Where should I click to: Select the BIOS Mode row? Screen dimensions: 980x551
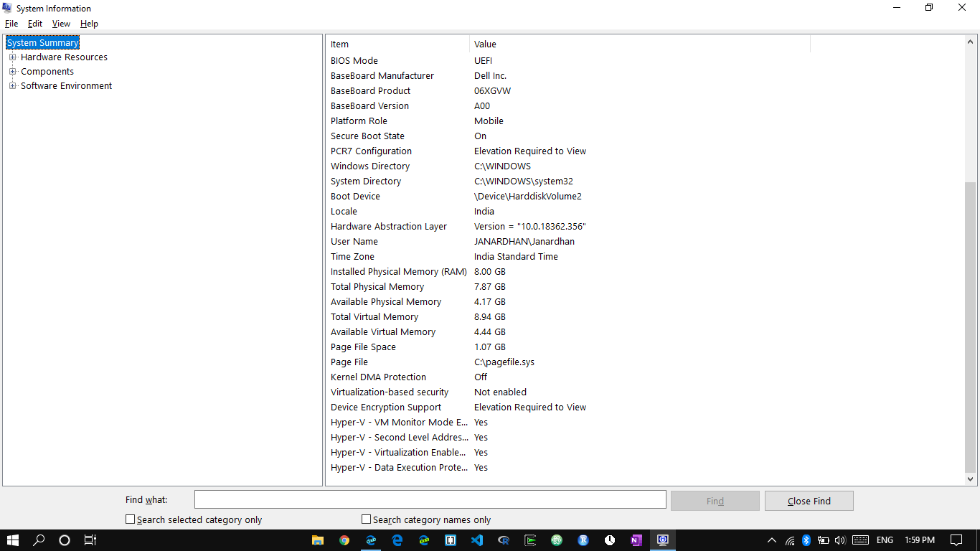click(568, 61)
